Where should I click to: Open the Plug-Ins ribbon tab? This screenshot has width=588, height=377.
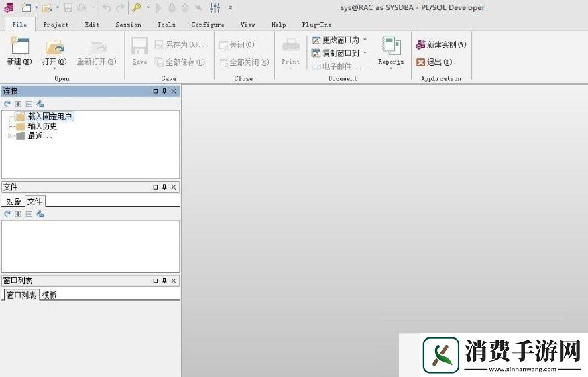tap(316, 25)
